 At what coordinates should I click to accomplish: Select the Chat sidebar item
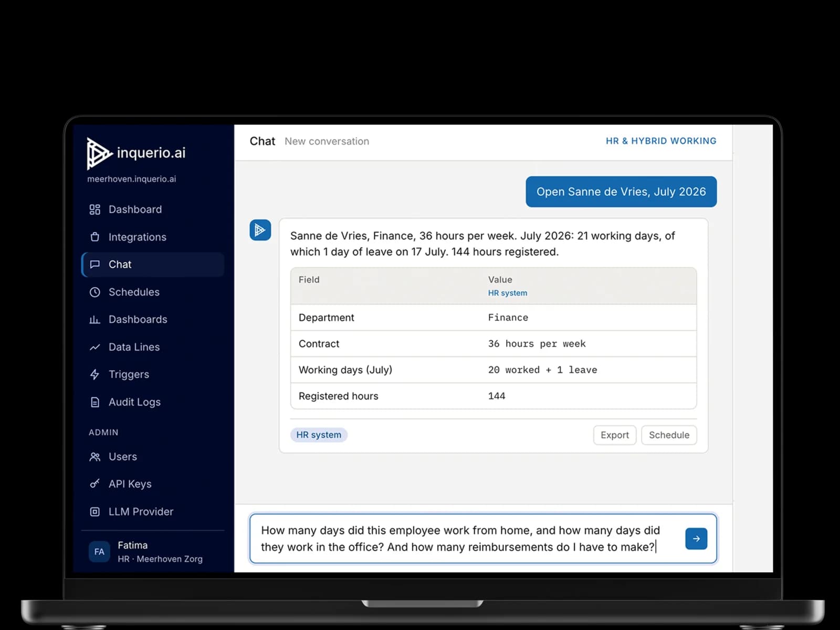pos(153,265)
